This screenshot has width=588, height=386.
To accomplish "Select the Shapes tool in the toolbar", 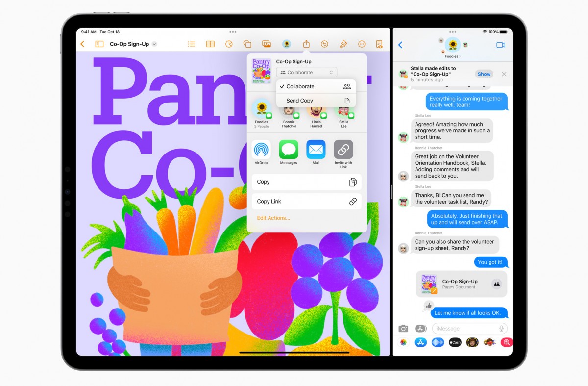I will coord(247,43).
